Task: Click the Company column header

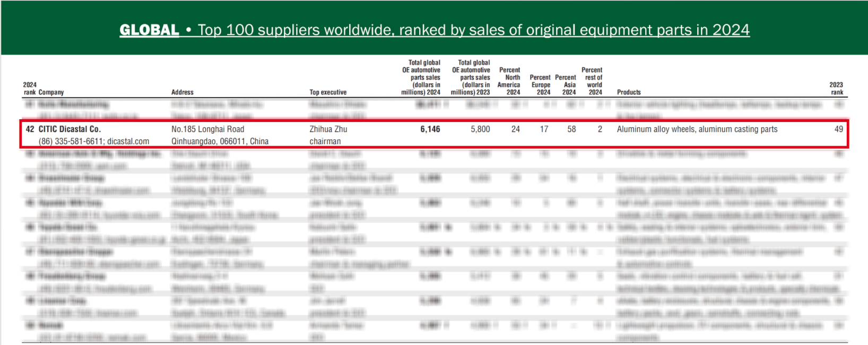Action: point(51,92)
